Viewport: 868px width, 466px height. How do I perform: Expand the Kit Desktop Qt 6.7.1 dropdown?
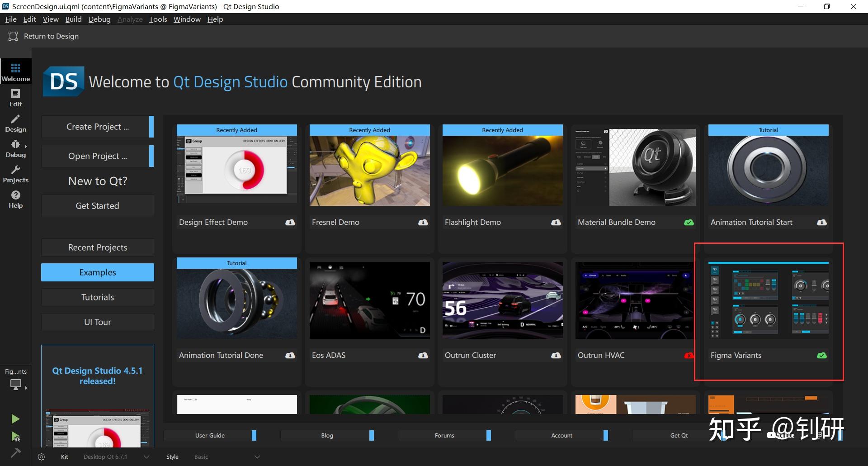pyautogui.click(x=146, y=457)
